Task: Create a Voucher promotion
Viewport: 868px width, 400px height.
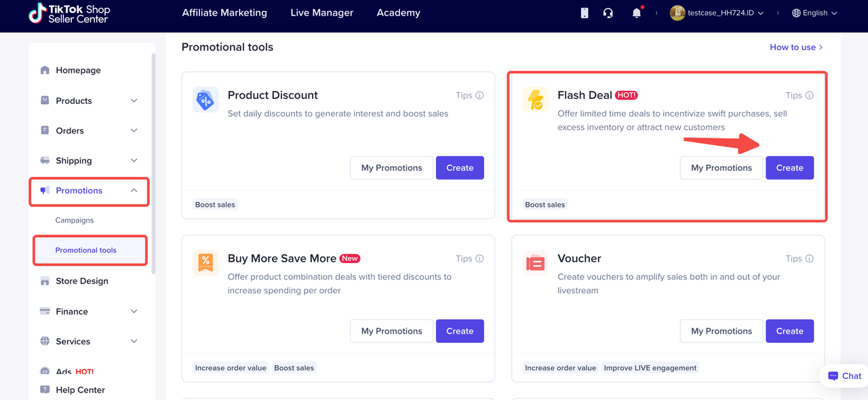Action: point(789,331)
